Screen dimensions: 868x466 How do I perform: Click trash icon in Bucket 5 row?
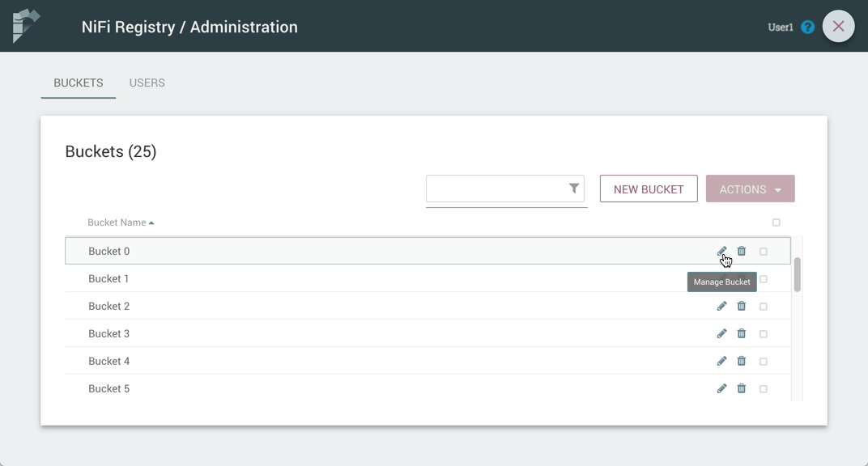tap(741, 388)
